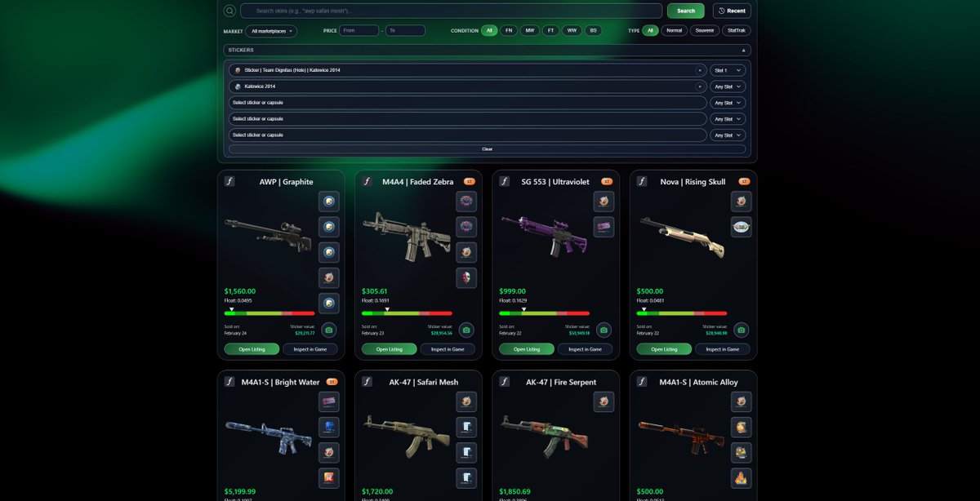Open the marketplace icon on AK-47 Safari Mesh card
The image size is (980, 501).
tap(367, 382)
